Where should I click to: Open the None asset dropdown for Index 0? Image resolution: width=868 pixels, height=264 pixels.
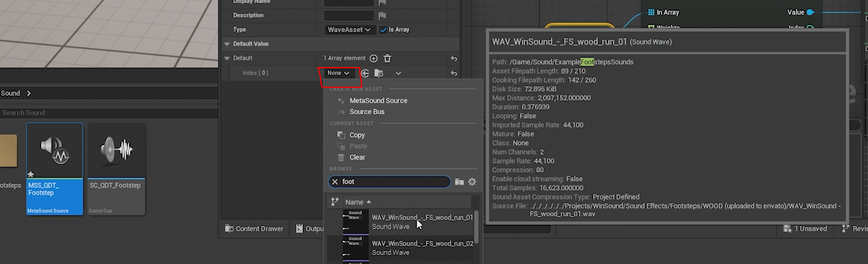[x=339, y=73]
